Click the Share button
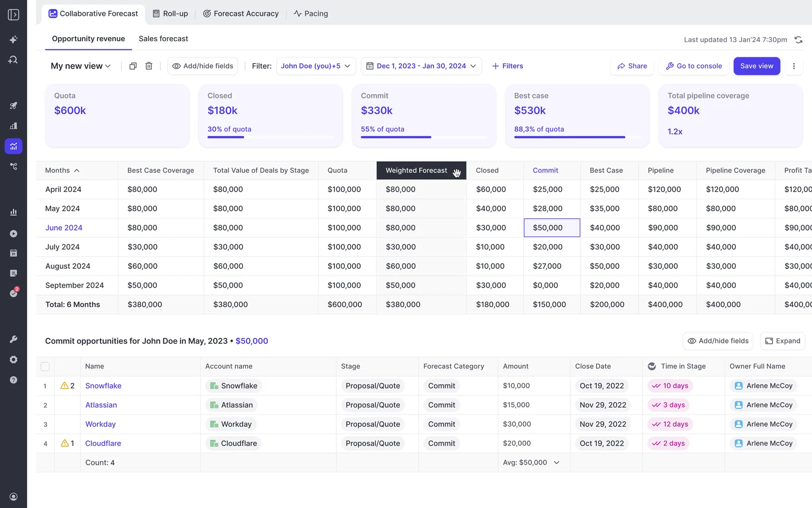812x508 pixels. click(632, 66)
